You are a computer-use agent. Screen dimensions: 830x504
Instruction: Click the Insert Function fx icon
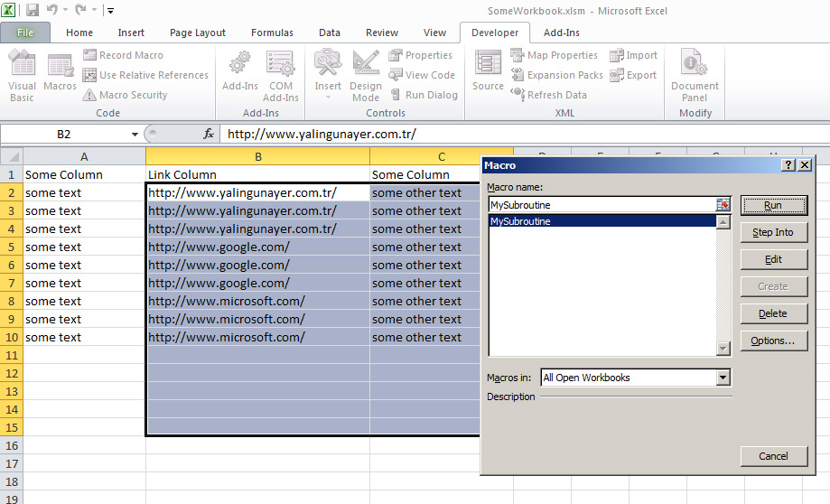pos(209,134)
